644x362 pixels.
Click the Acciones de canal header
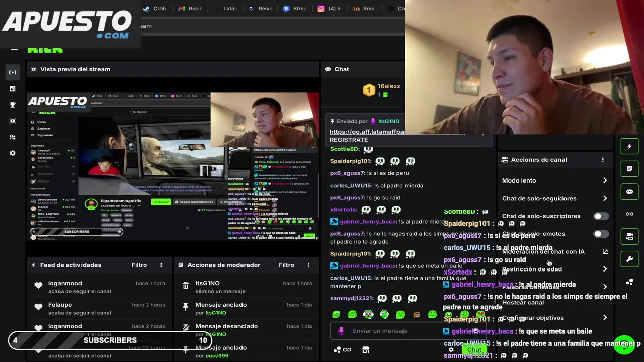(539, 160)
